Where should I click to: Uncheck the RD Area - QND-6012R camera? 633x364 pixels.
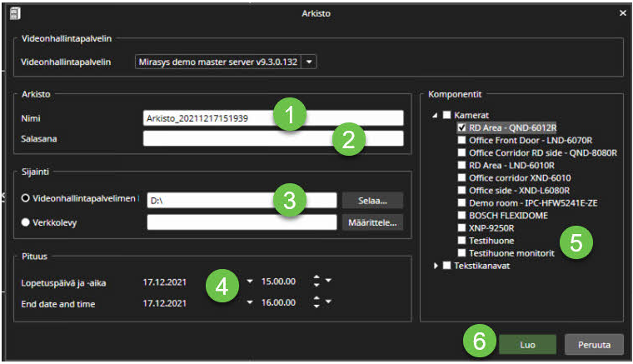pyautogui.click(x=462, y=128)
